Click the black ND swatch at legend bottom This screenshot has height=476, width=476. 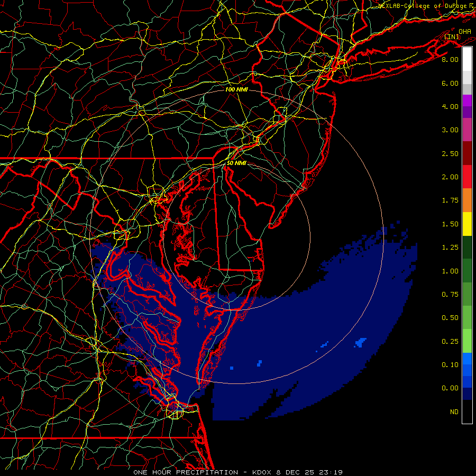pyautogui.click(x=467, y=411)
